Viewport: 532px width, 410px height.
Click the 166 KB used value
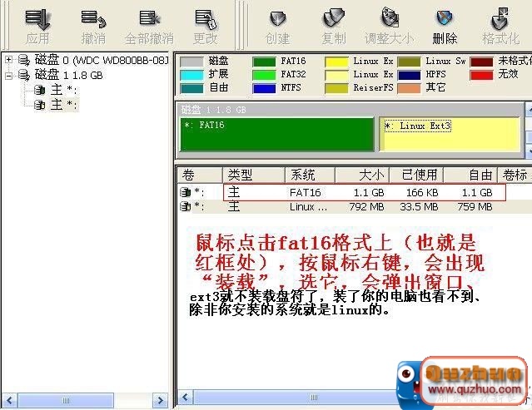[x=422, y=193]
